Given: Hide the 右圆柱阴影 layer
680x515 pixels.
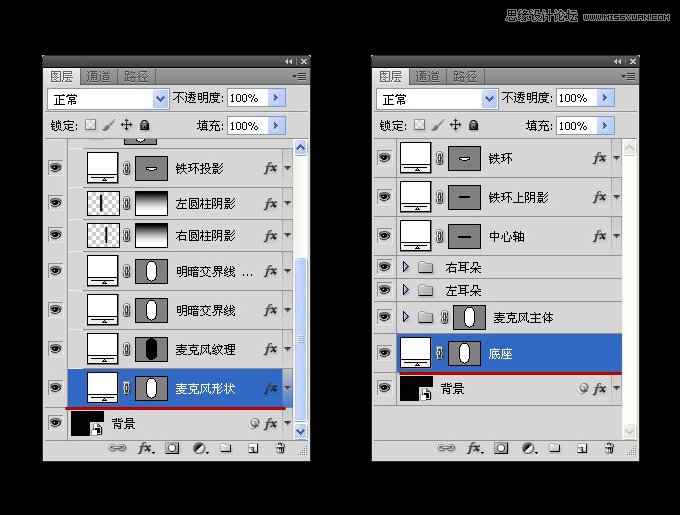Looking at the screenshot, I should tap(55, 235).
